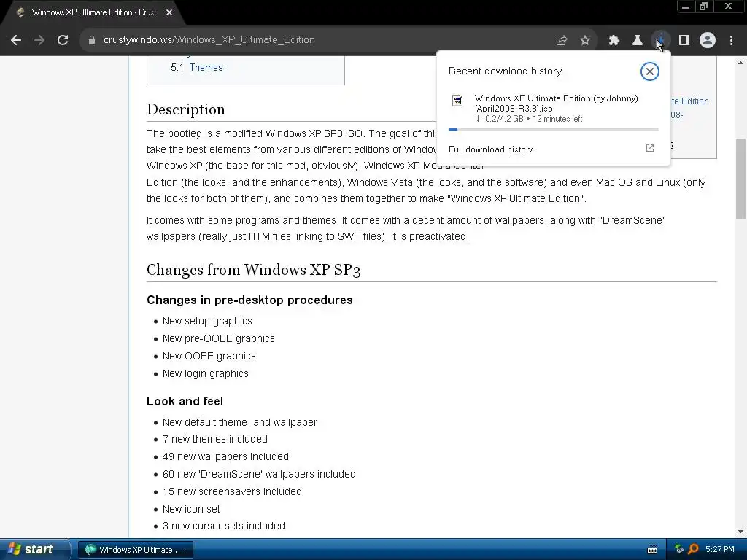Select the Windows XP Ultimate Edition tab
The width and height of the screenshot is (747, 560).
(x=93, y=12)
